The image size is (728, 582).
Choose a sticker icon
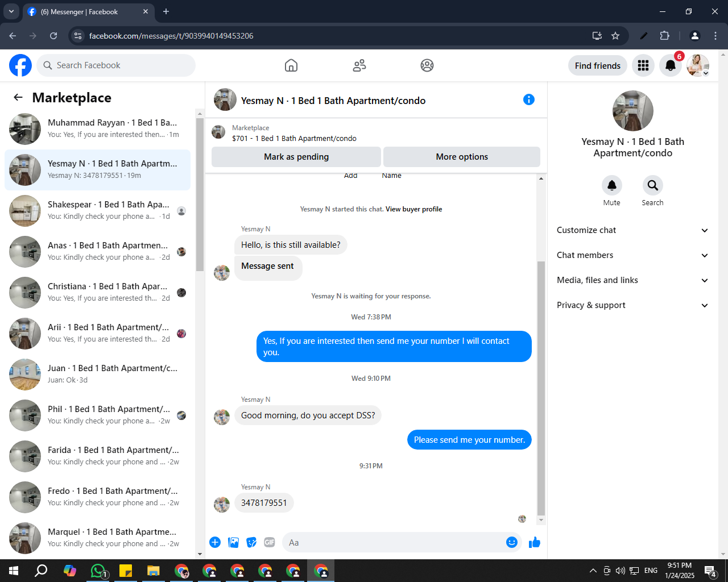click(x=251, y=542)
